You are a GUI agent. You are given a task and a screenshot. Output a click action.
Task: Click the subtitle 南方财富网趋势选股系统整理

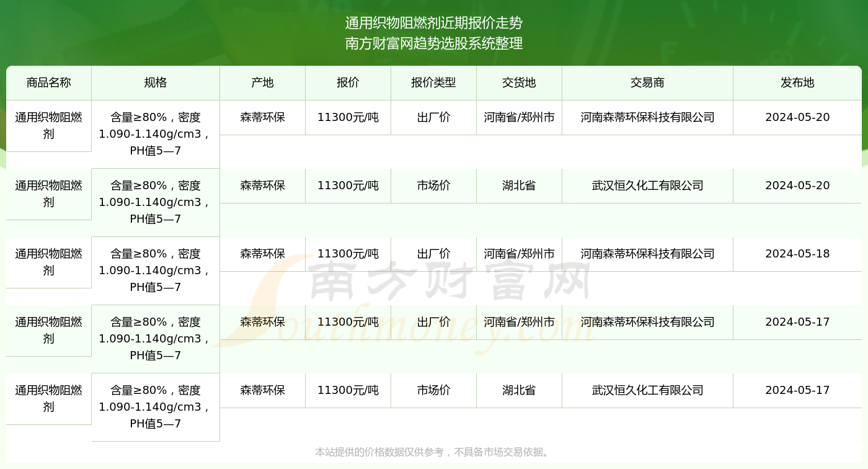point(434,43)
